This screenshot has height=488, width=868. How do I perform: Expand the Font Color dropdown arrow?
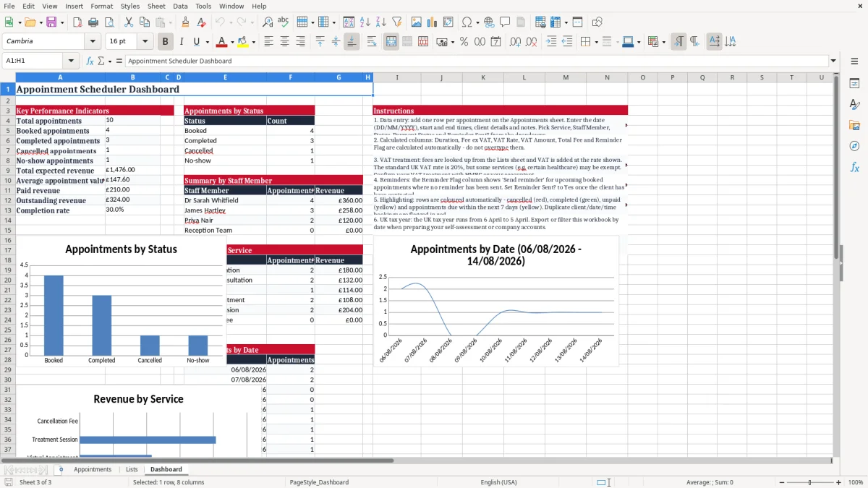pos(233,42)
